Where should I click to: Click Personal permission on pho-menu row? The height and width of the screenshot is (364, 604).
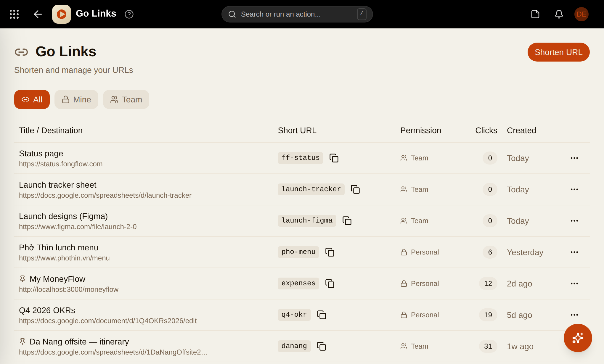420,252
